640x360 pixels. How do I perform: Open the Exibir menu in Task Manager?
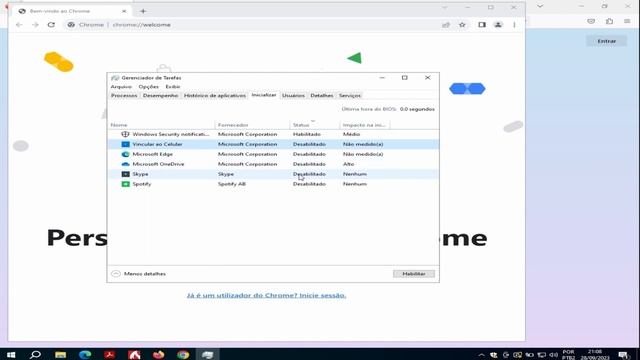(x=173, y=87)
